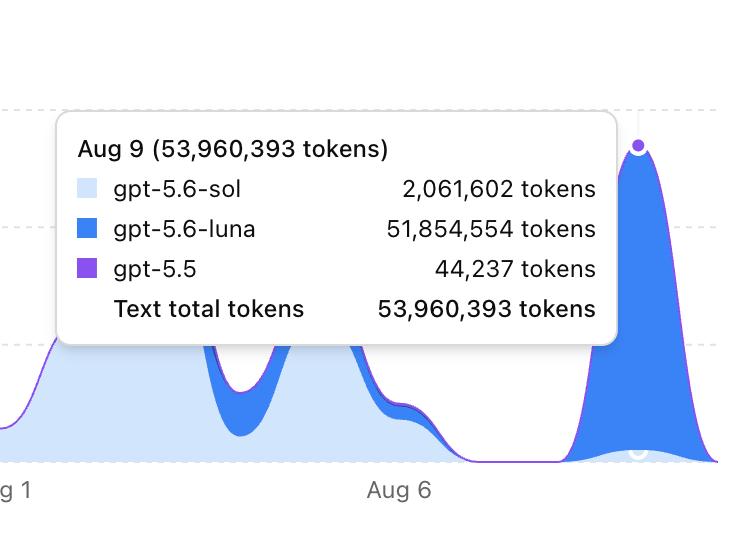Image resolution: width=746 pixels, height=550 pixels.
Task: Click the Aug 9 tooltip header text
Action: [x=233, y=149]
